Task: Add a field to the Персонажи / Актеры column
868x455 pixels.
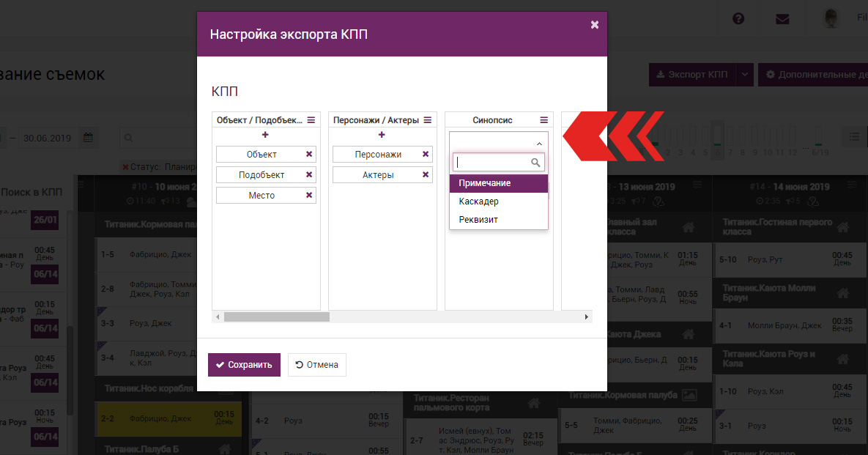Action: (382, 135)
